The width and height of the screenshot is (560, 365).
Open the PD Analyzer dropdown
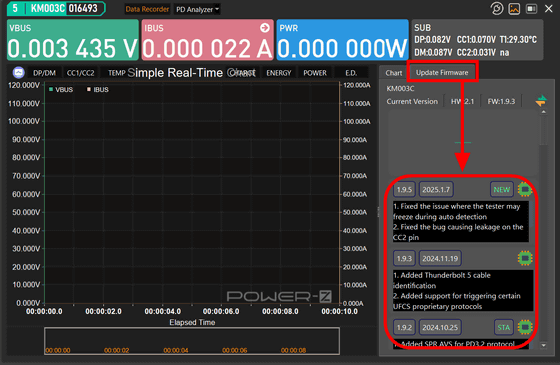click(x=197, y=9)
